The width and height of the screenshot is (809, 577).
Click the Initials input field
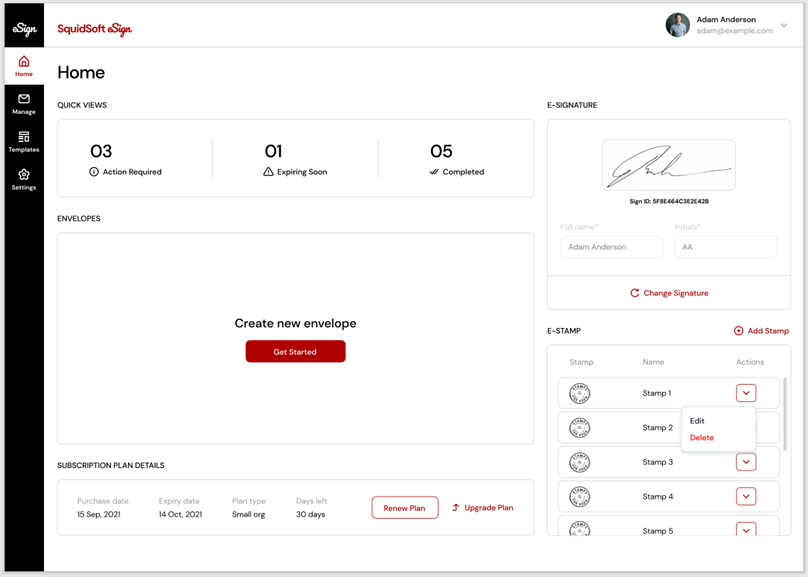(725, 247)
